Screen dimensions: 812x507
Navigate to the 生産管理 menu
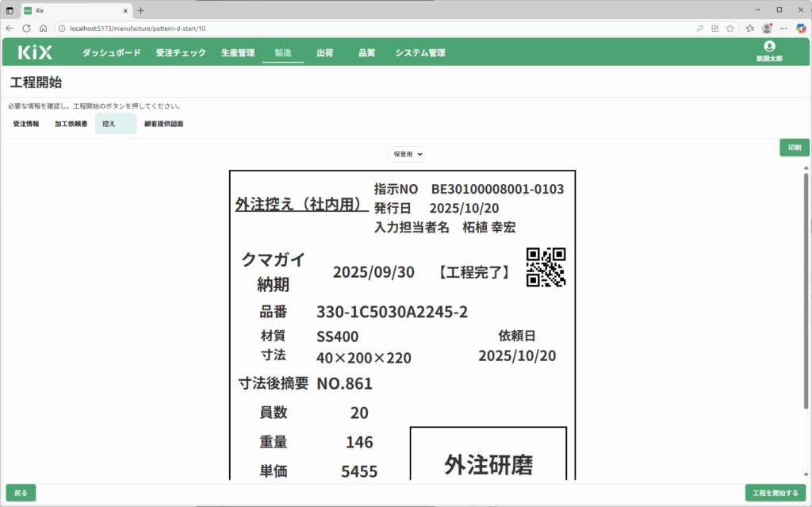pos(238,53)
